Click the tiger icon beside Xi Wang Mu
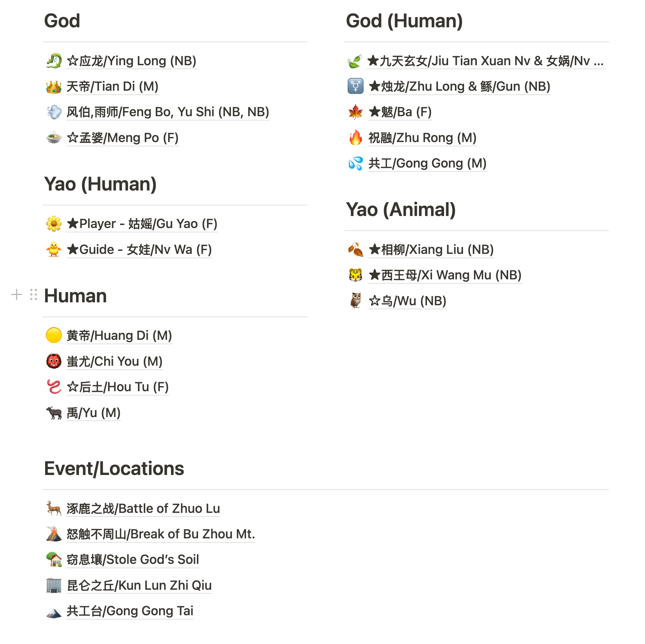This screenshot has width=645, height=644. tap(356, 275)
